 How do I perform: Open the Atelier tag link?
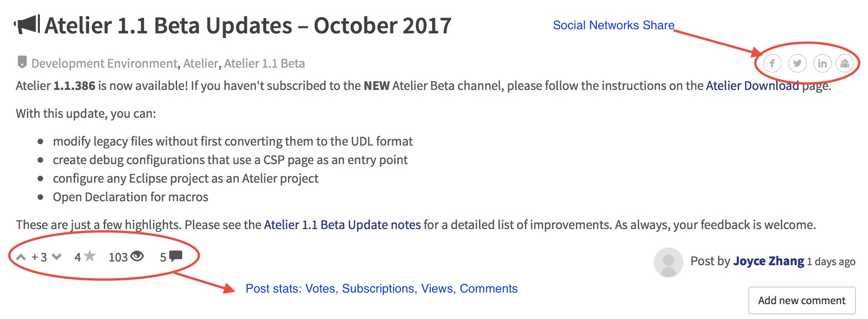point(200,64)
